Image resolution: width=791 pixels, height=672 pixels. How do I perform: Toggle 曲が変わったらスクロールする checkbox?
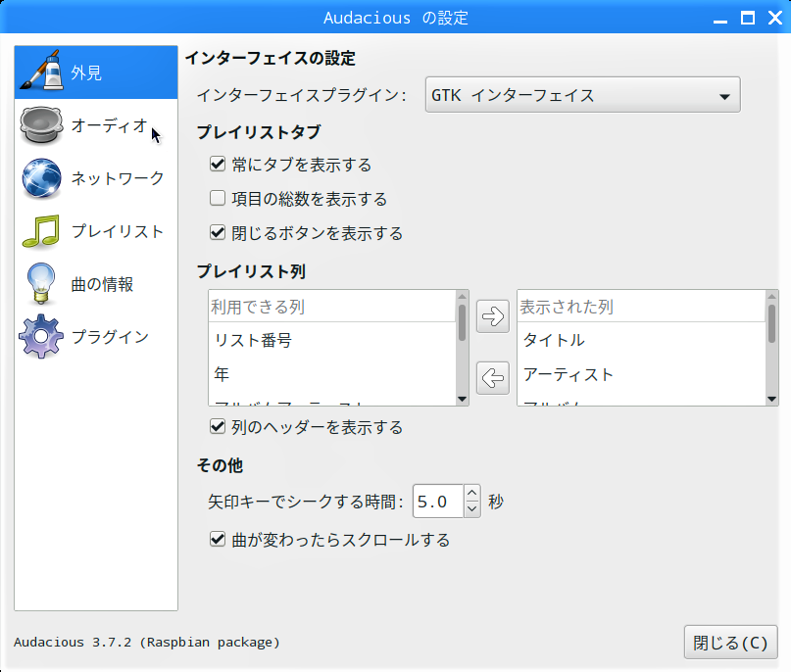coord(218,540)
